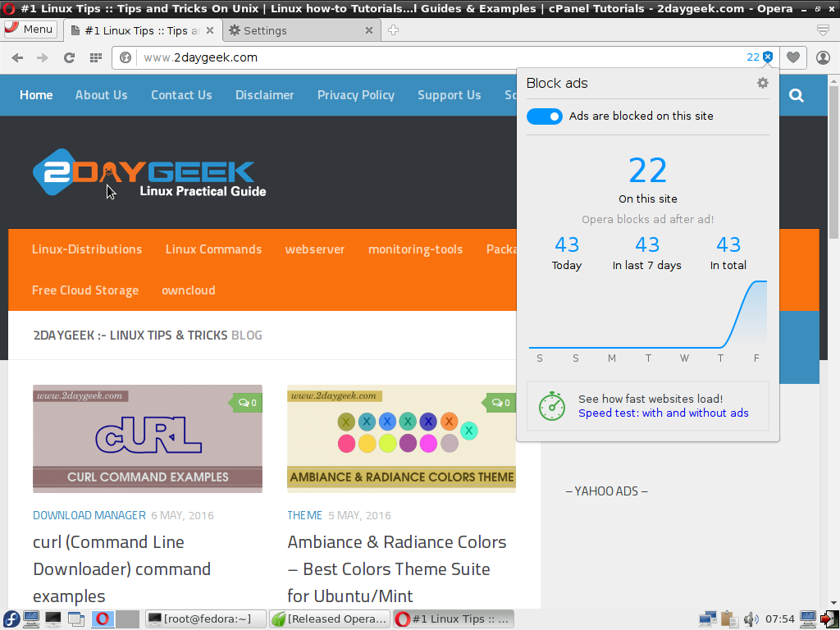Launch the terminal from the panel

click(x=53, y=619)
